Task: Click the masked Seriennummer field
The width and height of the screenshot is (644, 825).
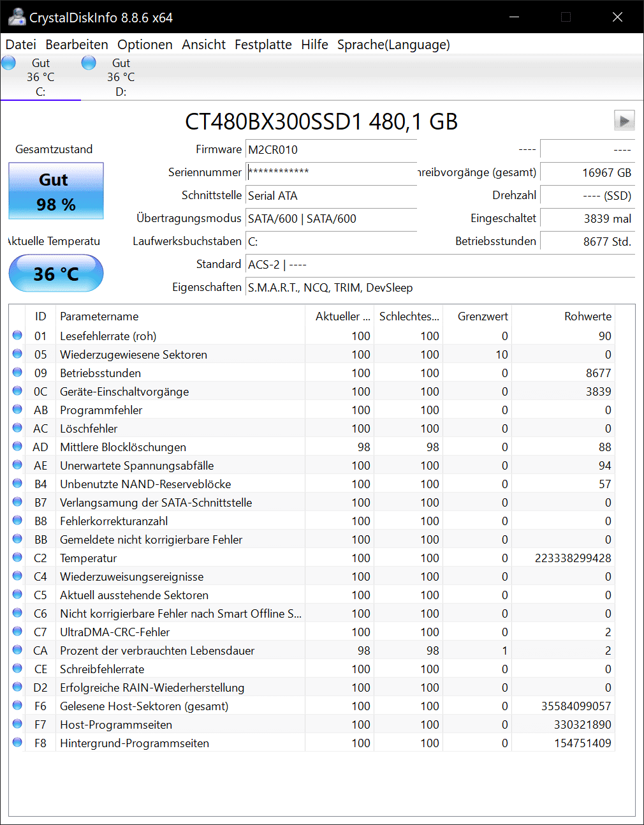Action: pyautogui.click(x=331, y=172)
